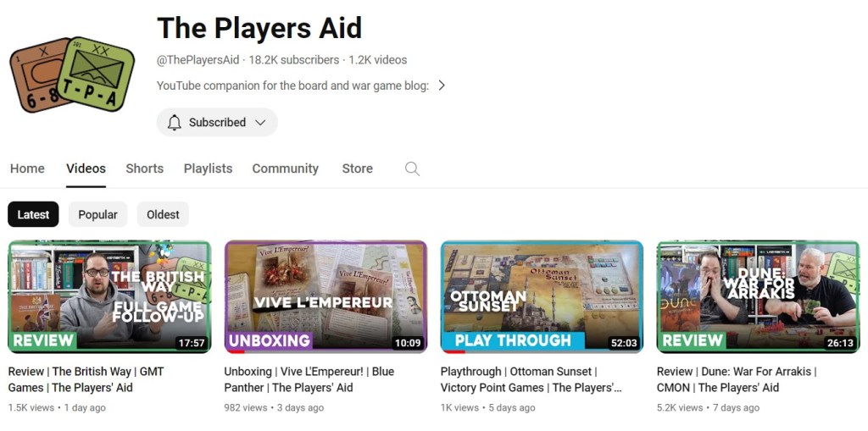868x431 pixels.
Task: Open the Ottoman Sunset playthrough thumbnail
Action: point(542,296)
